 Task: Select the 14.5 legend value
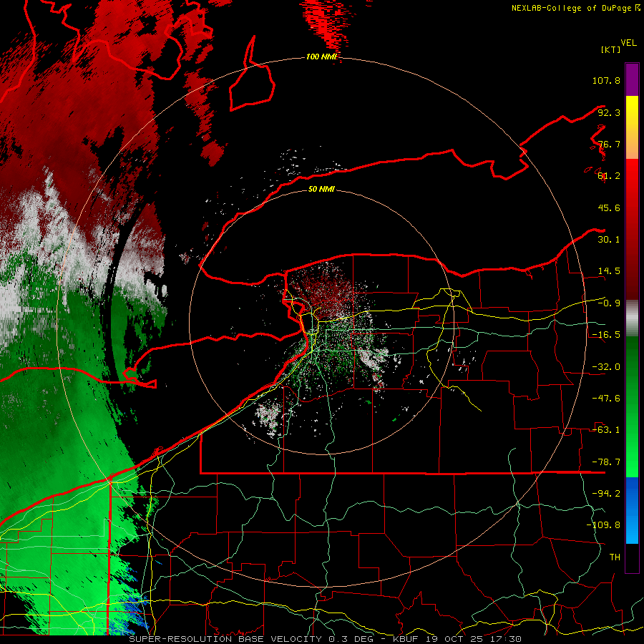(x=609, y=271)
